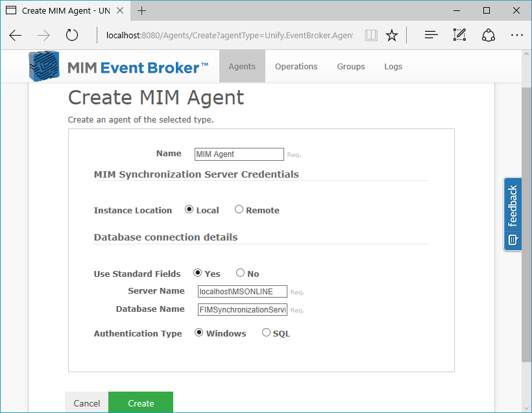Close the Create MIM Agent tab
The width and height of the screenshot is (532, 413).
120,10
